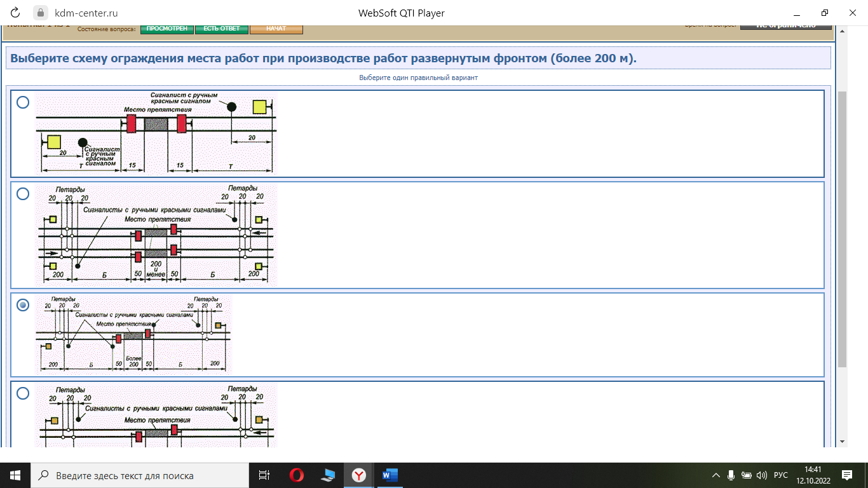Click the third scheme with Более 200
This screenshot has width=868, height=488.
[x=133, y=334]
